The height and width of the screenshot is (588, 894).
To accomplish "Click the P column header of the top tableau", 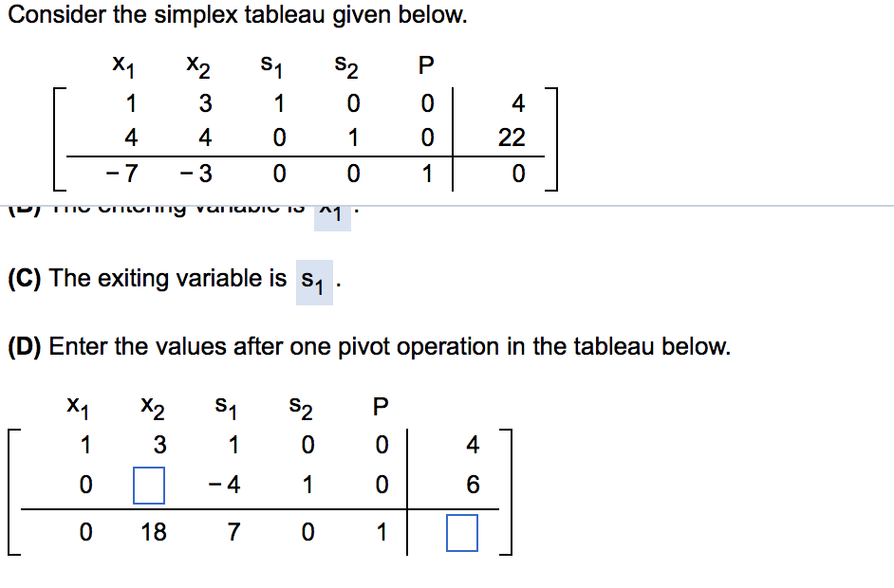I will (x=426, y=64).
